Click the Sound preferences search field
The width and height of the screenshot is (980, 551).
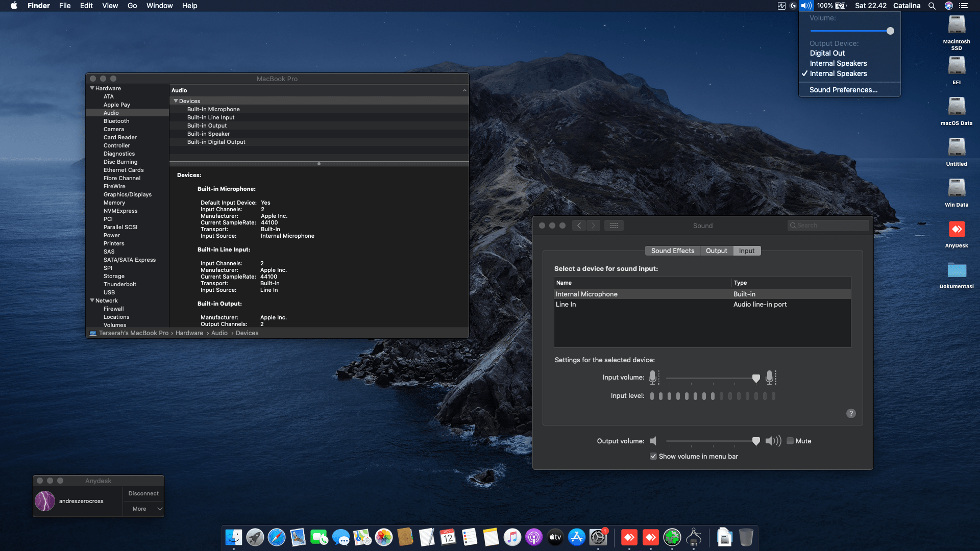click(828, 226)
